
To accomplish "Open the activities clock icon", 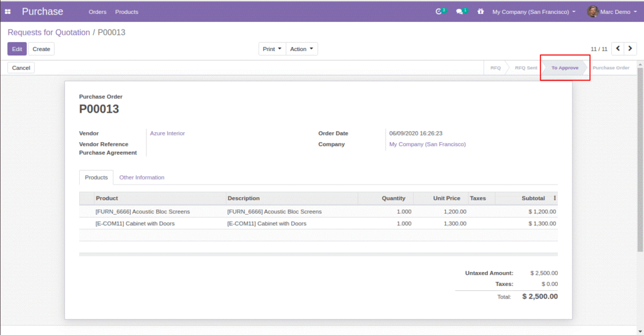I will tap(438, 11).
